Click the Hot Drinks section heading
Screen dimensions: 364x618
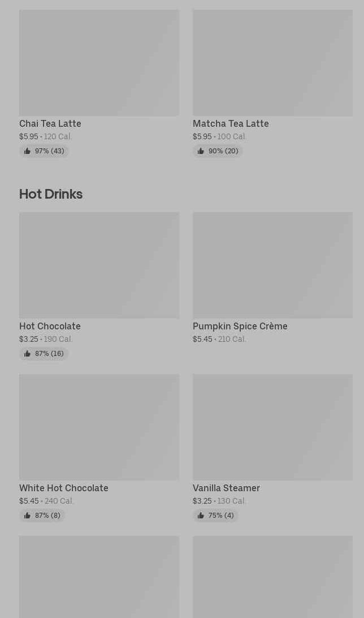51,194
